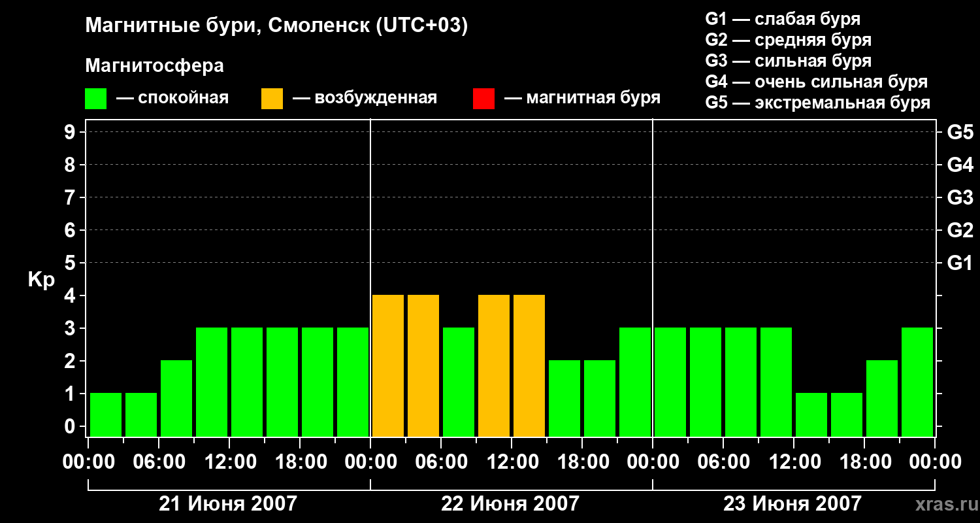Click the orange bar at 03:00–06:00 on 22 June
The height and width of the screenshot is (523, 980).
(423, 365)
